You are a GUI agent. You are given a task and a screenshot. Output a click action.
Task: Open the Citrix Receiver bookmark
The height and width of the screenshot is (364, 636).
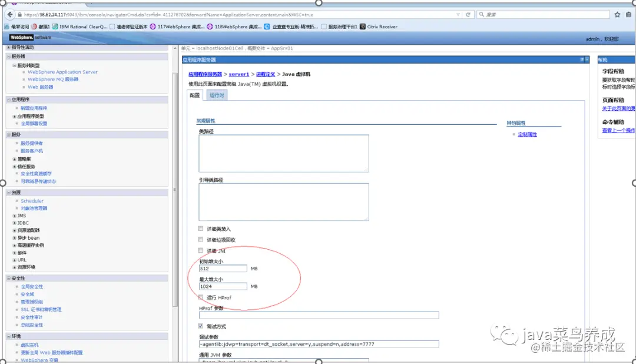pyautogui.click(x=379, y=27)
